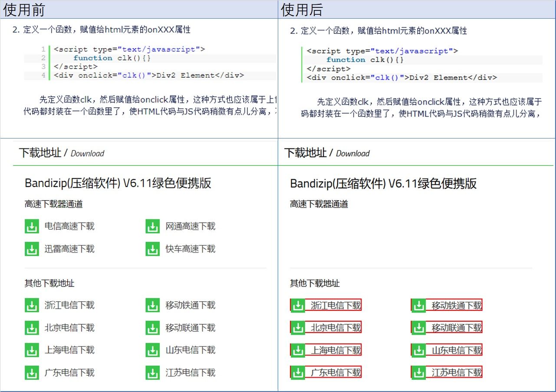Click 其他下载地址 label in 使用前 panel
Viewport: 556px width, 392px height.
(49, 283)
